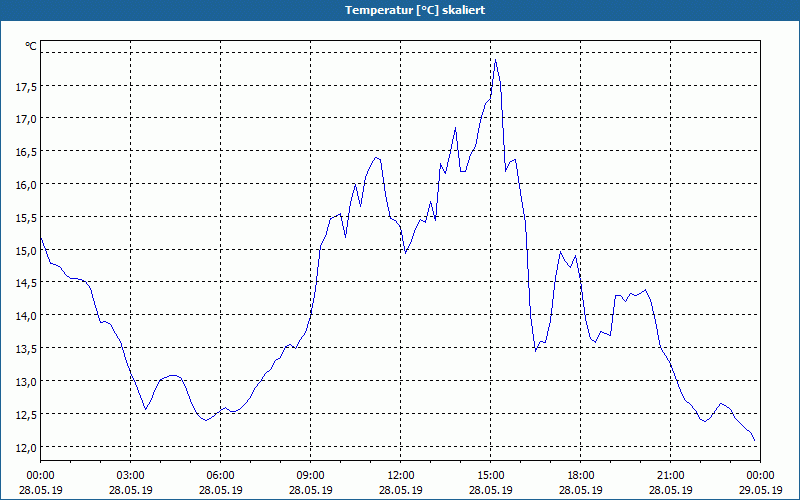Select the 18:00 x-axis time label

pos(581,475)
